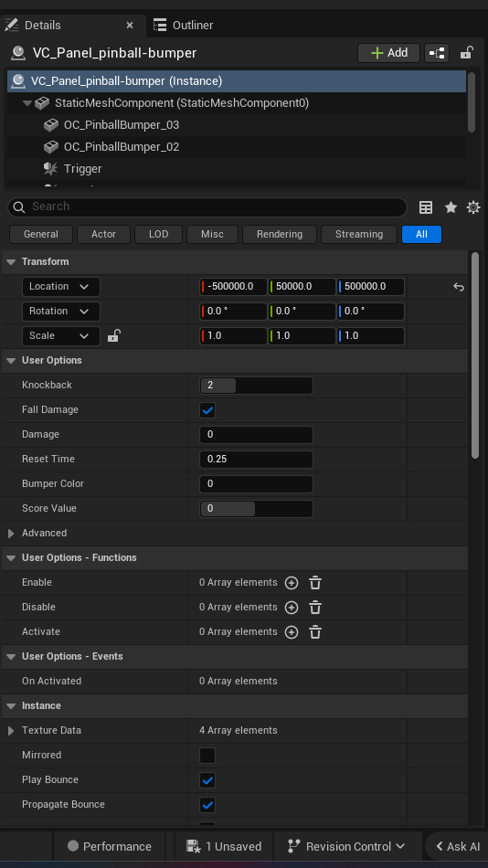Click actor icon beside the VC_Panel_pinball-bumper title
Screen dimensions: 488x868
17,53
